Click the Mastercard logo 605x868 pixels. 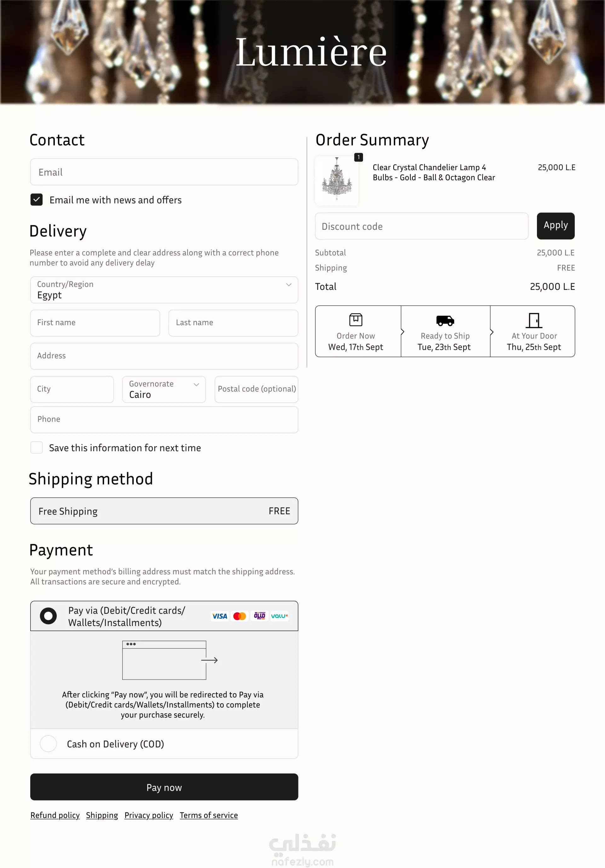pyautogui.click(x=240, y=616)
